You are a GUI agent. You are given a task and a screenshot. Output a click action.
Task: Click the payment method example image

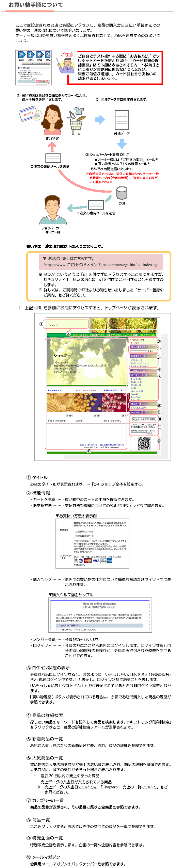[92, 543]
